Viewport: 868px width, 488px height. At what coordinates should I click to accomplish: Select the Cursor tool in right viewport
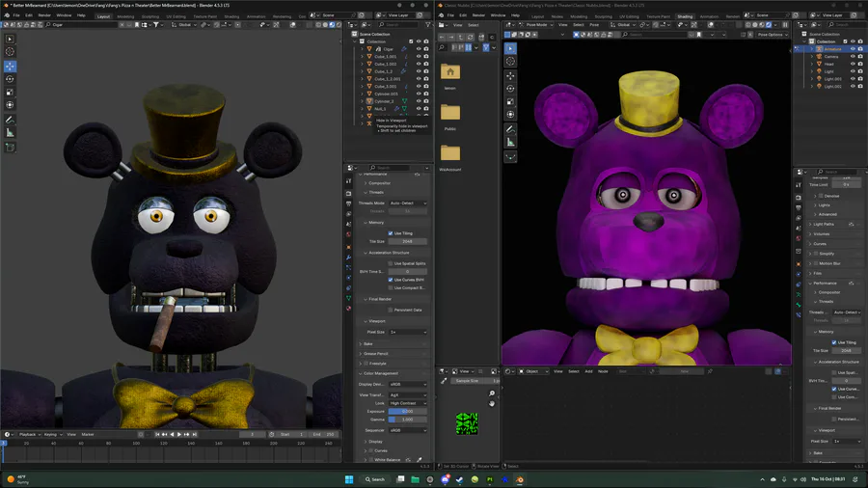coord(510,62)
